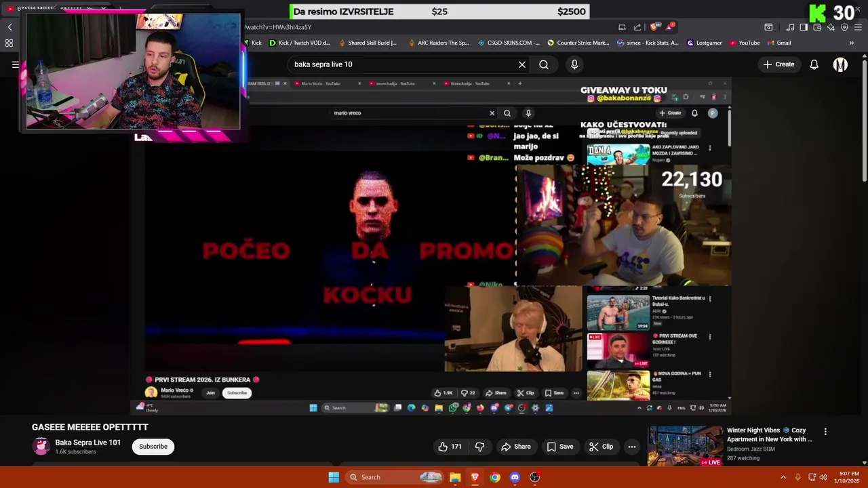This screenshot has width=868, height=488.
Task: Open more actions three-dot menu under video
Action: point(631,447)
